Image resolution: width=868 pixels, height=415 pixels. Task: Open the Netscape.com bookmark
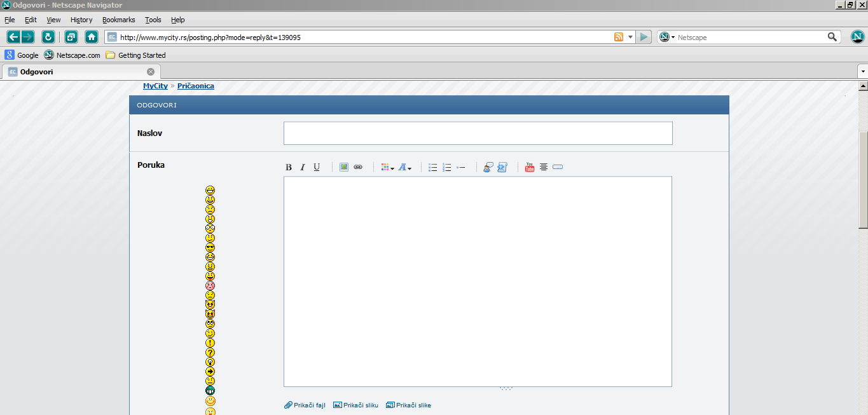click(72, 55)
